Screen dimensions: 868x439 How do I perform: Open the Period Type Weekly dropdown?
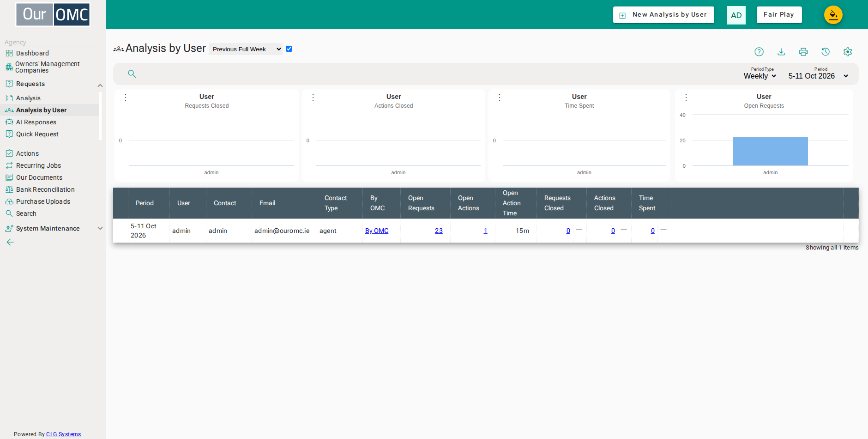tap(760, 76)
